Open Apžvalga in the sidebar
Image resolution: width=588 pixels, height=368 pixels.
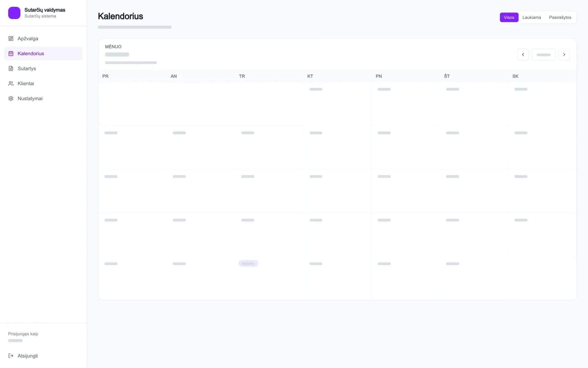(x=43, y=38)
